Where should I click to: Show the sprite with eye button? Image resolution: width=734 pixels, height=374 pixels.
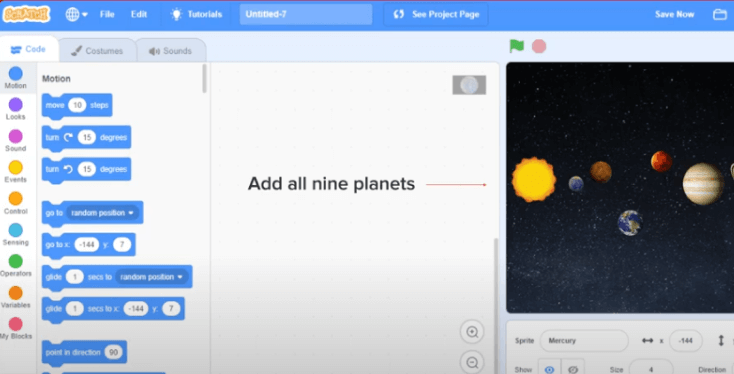549,369
